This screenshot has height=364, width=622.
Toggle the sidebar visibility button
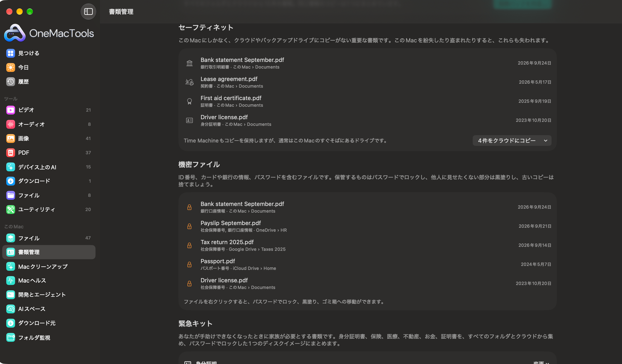(x=88, y=12)
